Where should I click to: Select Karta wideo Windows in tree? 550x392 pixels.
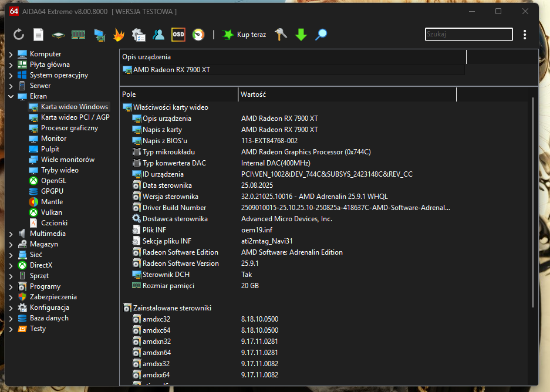(69, 107)
